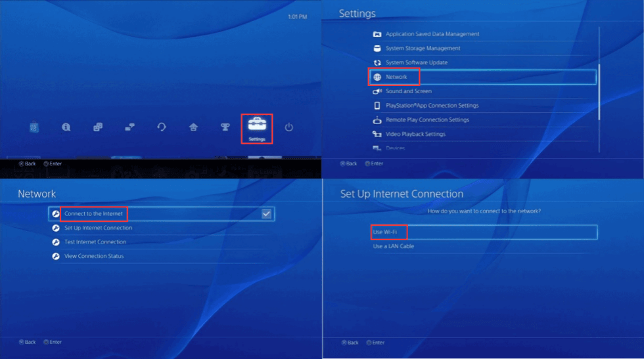Screen dimensions: 644x359
Task: Open System Software Update arrows icon
Action: (377, 63)
